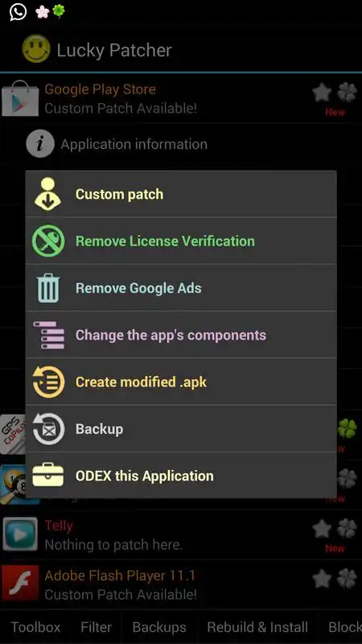
Task: Switch to the Backups tab
Action: click(x=159, y=627)
